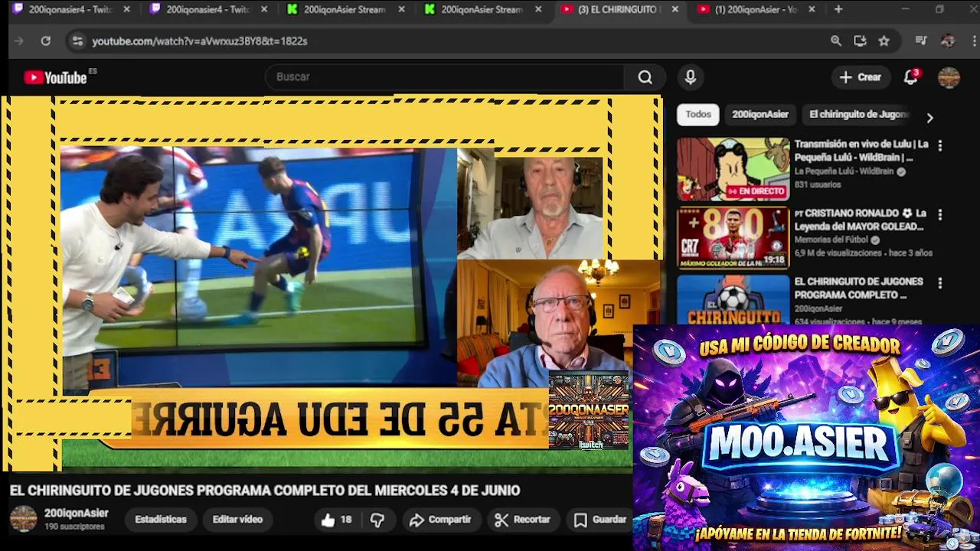Open the 200iqonAsier channel avatar
This screenshot has height=551, width=980.
pyautogui.click(x=23, y=519)
